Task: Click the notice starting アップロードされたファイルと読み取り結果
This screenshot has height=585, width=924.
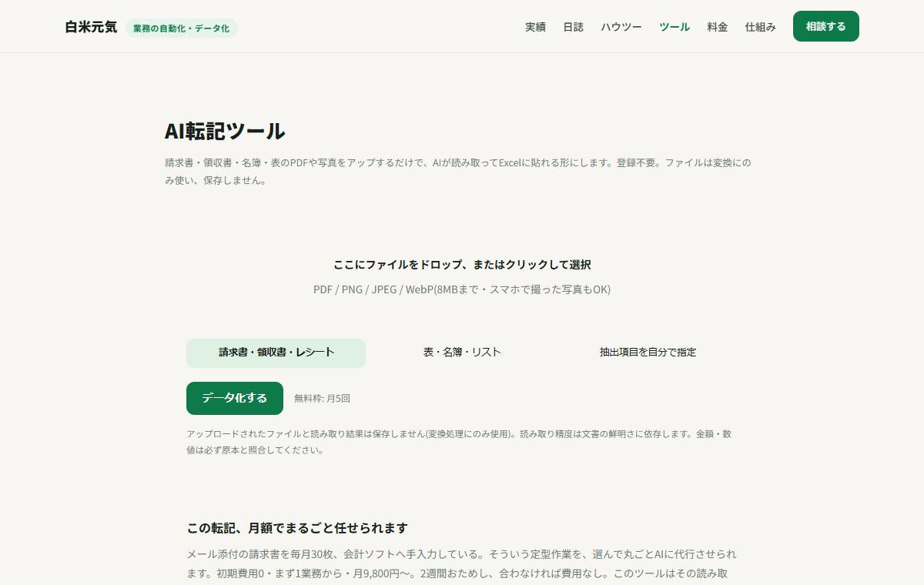Action: 459,443
